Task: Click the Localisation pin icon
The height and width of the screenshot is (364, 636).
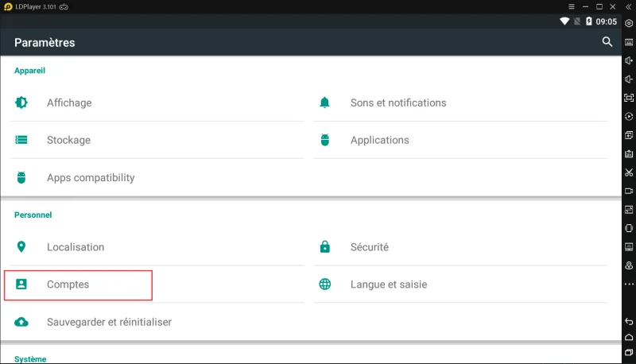Action: tap(21, 247)
